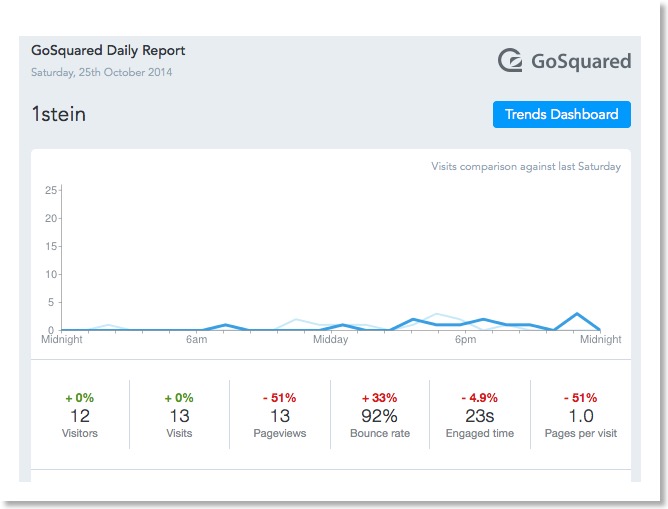Click the 23s Engaged time value

coord(480,416)
